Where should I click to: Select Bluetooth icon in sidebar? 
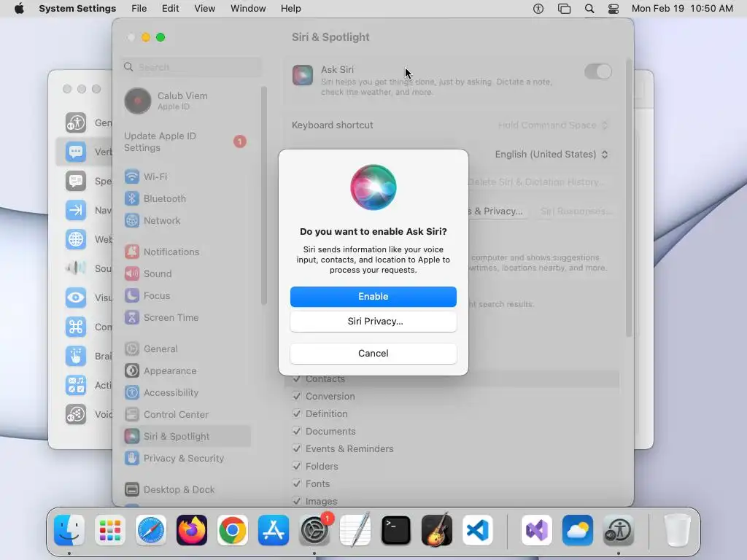point(132,198)
